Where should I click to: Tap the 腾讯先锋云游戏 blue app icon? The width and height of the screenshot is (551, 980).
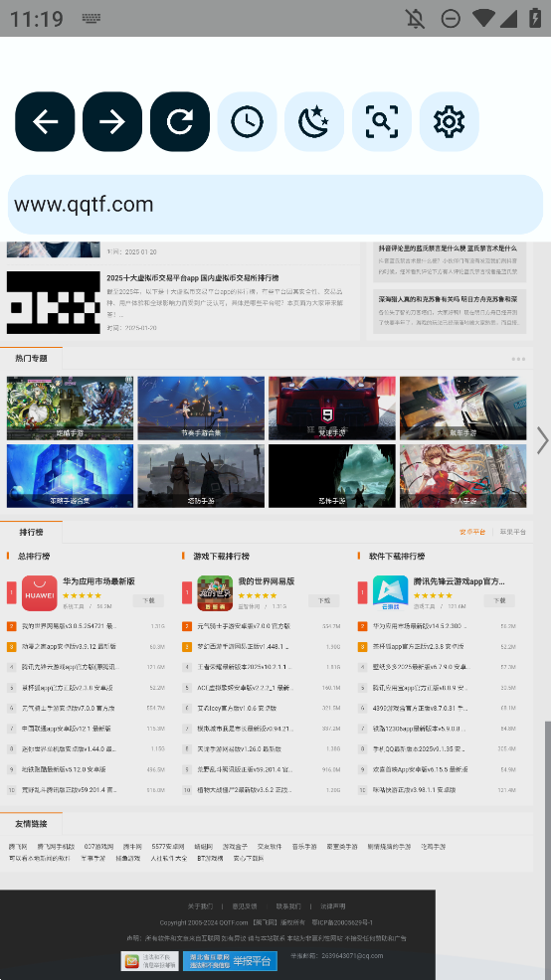pyautogui.click(x=390, y=593)
